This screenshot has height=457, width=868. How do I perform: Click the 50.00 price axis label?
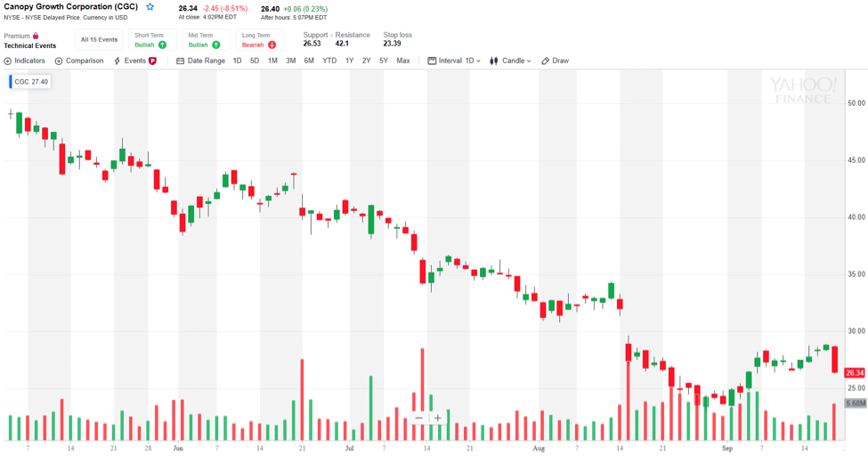(856, 103)
